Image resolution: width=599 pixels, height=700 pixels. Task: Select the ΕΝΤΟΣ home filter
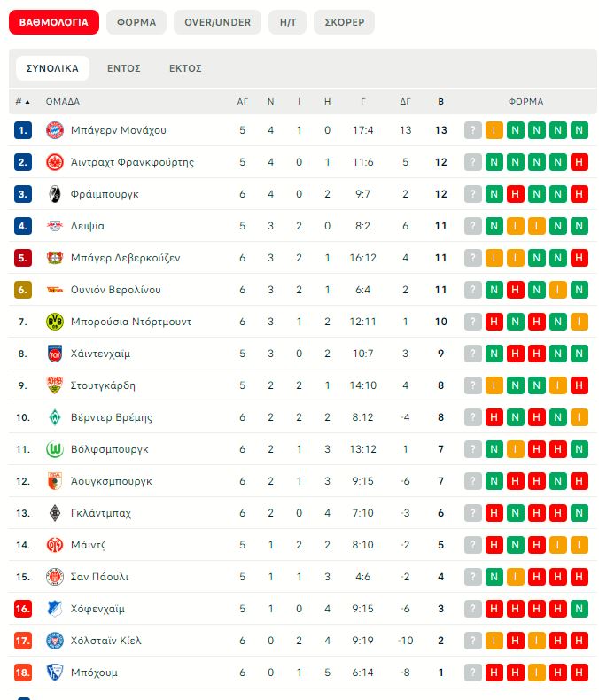124,68
